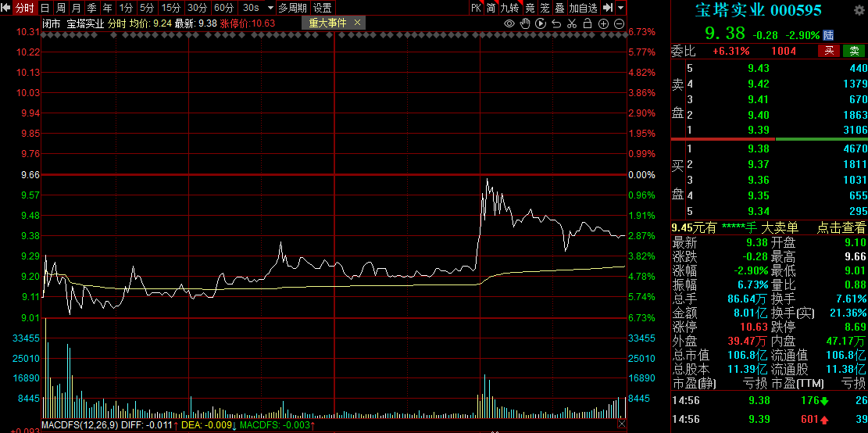The width and height of the screenshot is (868, 433).
Task: Click the right-jump arrow icon beside 加自选
Action: (x=607, y=8)
